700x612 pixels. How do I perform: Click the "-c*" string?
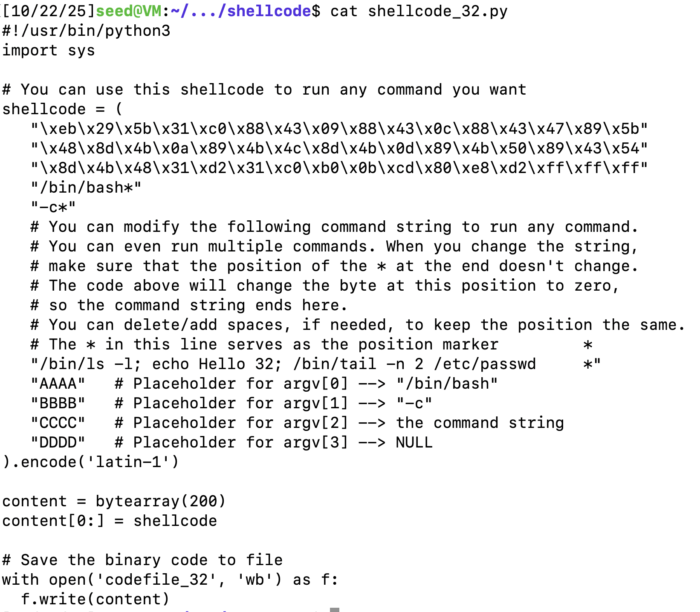click(53, 207)
